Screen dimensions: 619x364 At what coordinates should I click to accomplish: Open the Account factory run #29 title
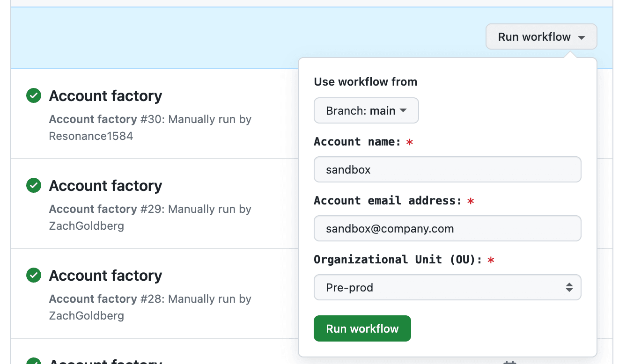point(105,186)
